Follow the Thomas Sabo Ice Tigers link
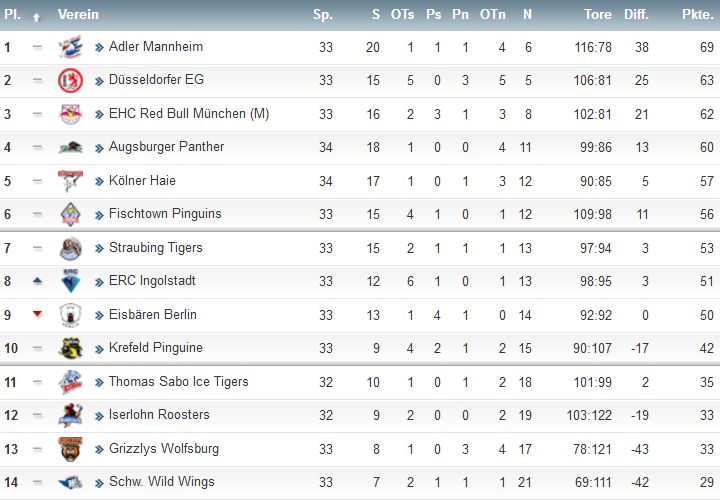Image resolution: width=720 pixels, height=500 pixels. coord(179,382)
